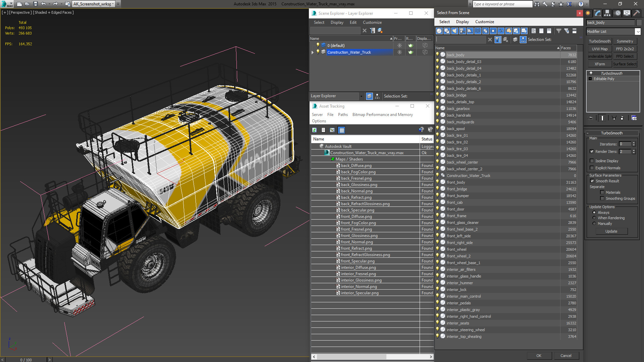
Task: Open the Display command panel tab
Action: [x=627, y=13]
